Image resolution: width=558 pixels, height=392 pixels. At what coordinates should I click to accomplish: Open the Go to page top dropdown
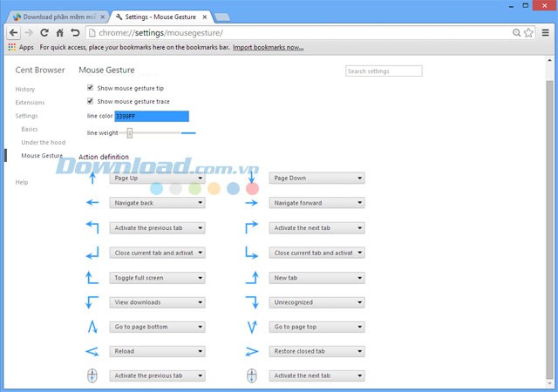[x=316, y=327]
